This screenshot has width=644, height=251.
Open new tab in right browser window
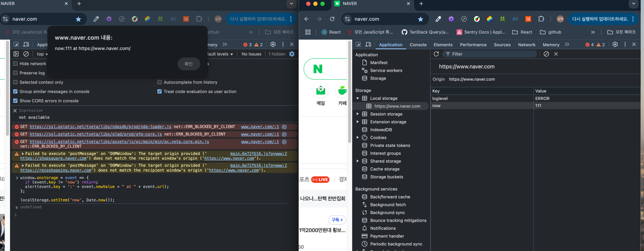421,4
